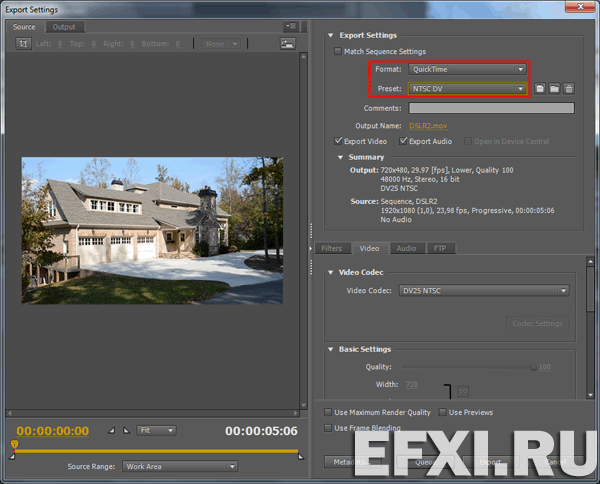Switch to the Audio settings tab
This screenshot has width=600, height=484.
pos(406,247)
